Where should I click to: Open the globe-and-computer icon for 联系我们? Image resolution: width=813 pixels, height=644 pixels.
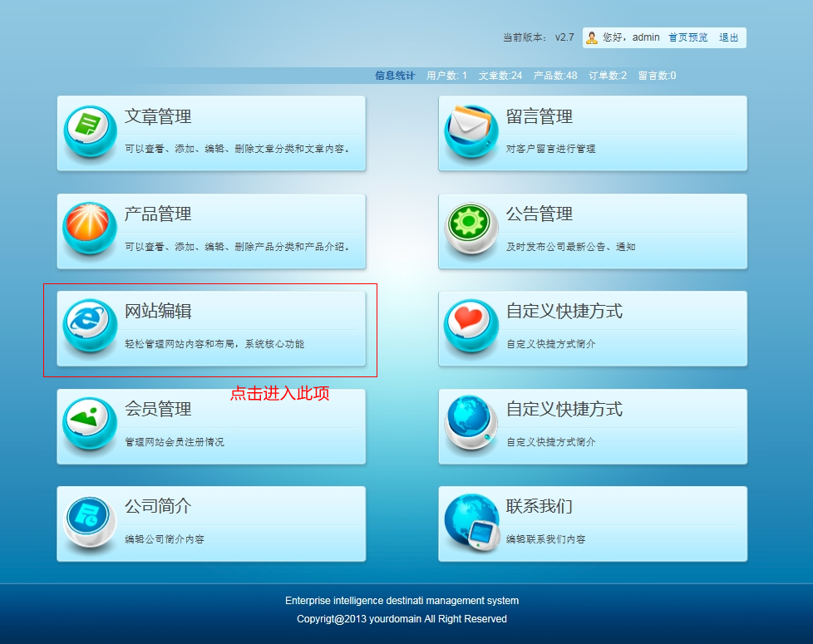click(471, 522)
